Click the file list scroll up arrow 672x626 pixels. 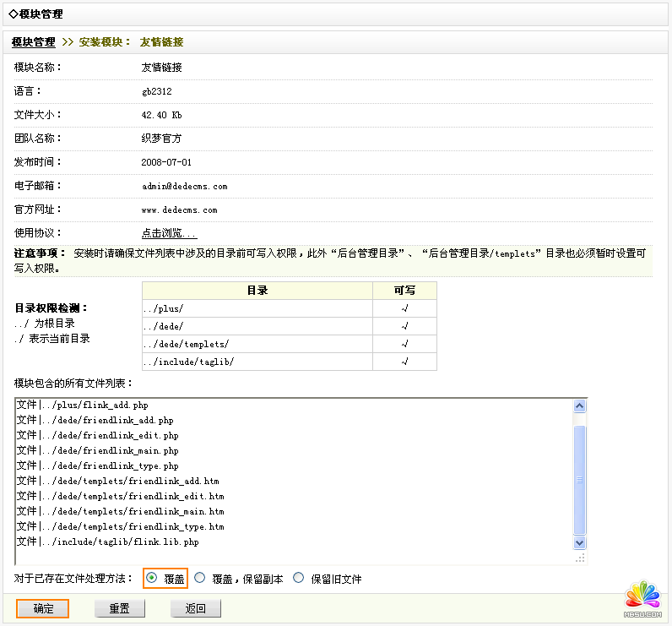point(579,406)
